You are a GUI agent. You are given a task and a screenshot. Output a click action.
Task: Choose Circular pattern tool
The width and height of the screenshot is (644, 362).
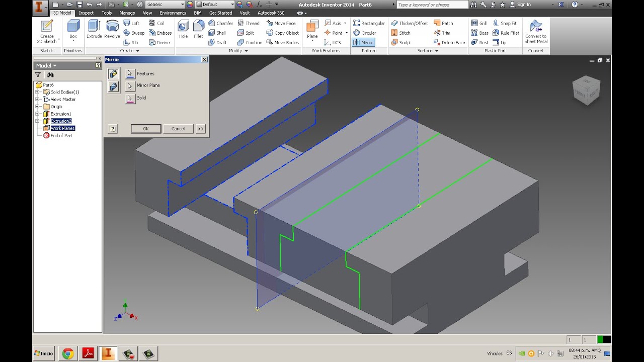(x=365, y=33)
